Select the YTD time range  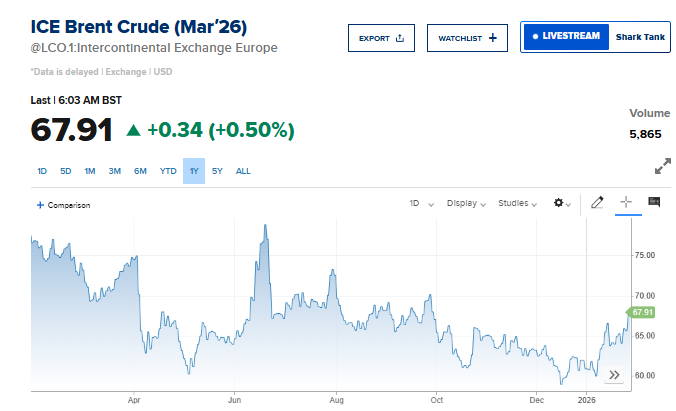pyautogui.click(x=168, y=171)
